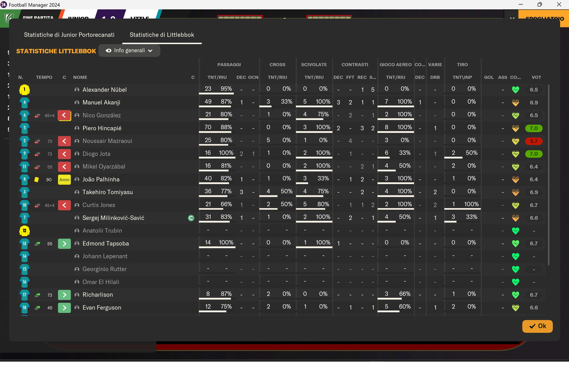
Task: Click the red substituted-off arrow for Noussair Mazraoui
Action: (64, 141)
